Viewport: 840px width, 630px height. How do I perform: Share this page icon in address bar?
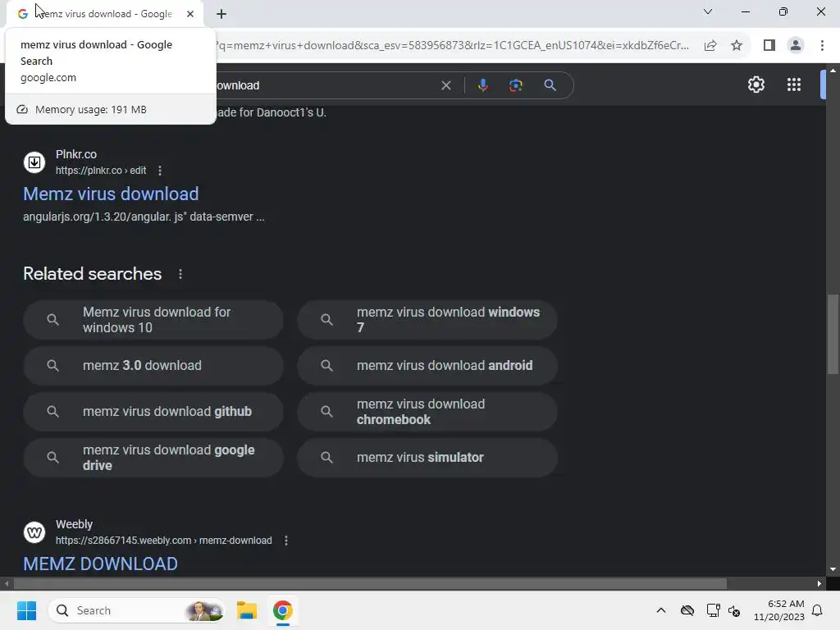710,46
